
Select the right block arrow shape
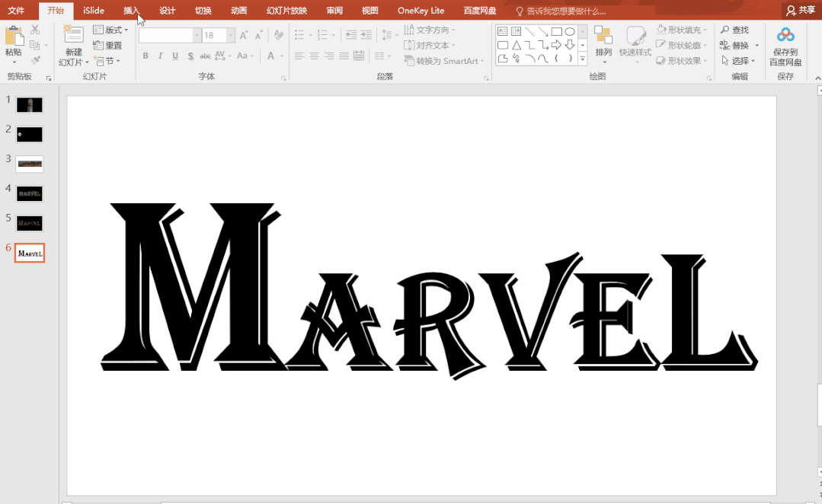556,45
